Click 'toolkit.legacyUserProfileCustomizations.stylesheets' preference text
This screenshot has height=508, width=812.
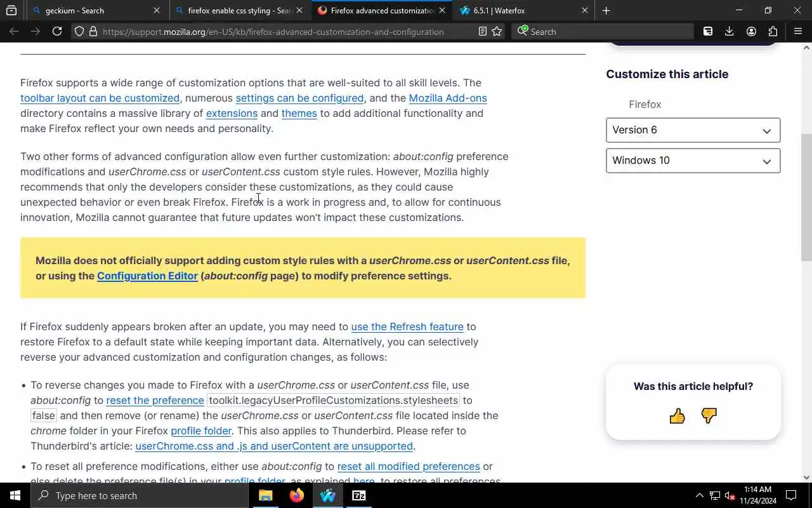point(333,400)
